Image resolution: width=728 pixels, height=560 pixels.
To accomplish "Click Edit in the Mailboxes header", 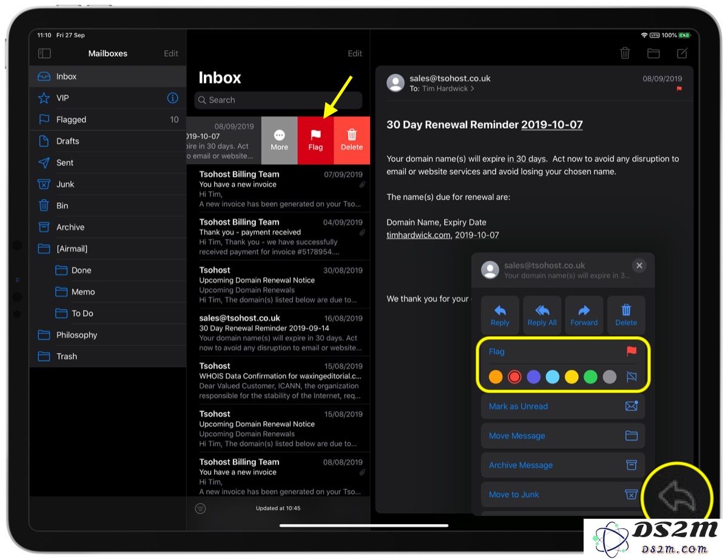I will click(171, 53).
